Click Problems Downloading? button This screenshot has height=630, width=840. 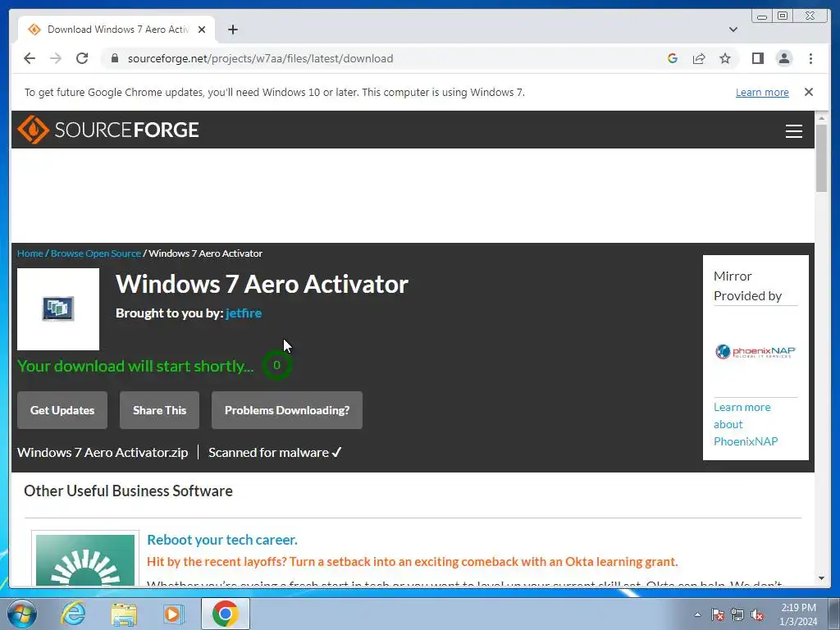[x=287, y=410]
